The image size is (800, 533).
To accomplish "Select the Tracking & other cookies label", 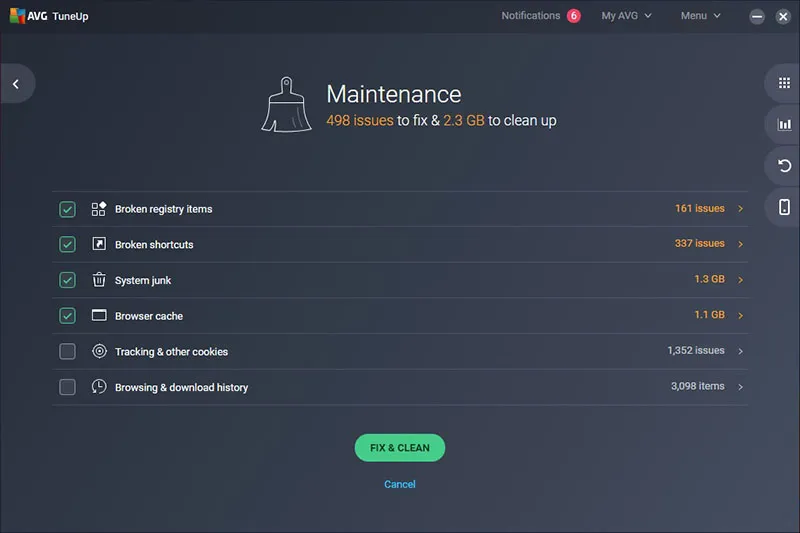I will pos(171,352).
